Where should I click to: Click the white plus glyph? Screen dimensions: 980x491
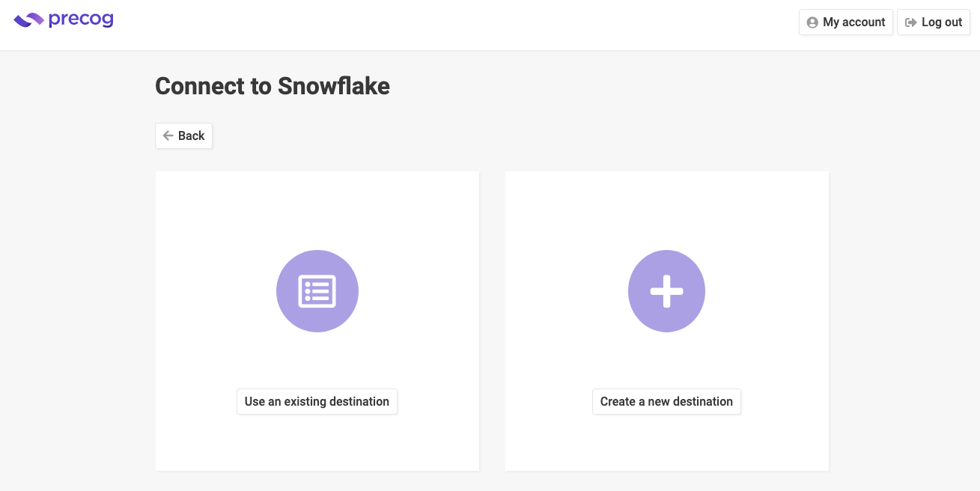coord(666,291)
